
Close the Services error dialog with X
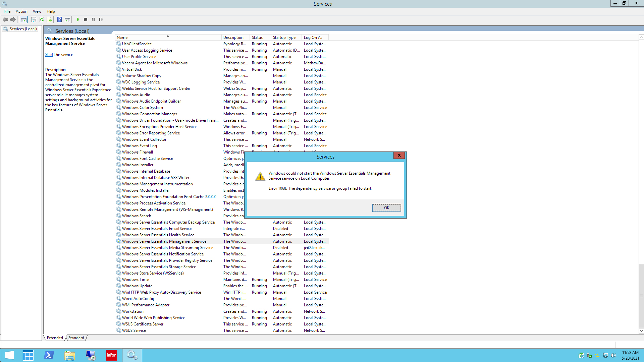(399, 155)
